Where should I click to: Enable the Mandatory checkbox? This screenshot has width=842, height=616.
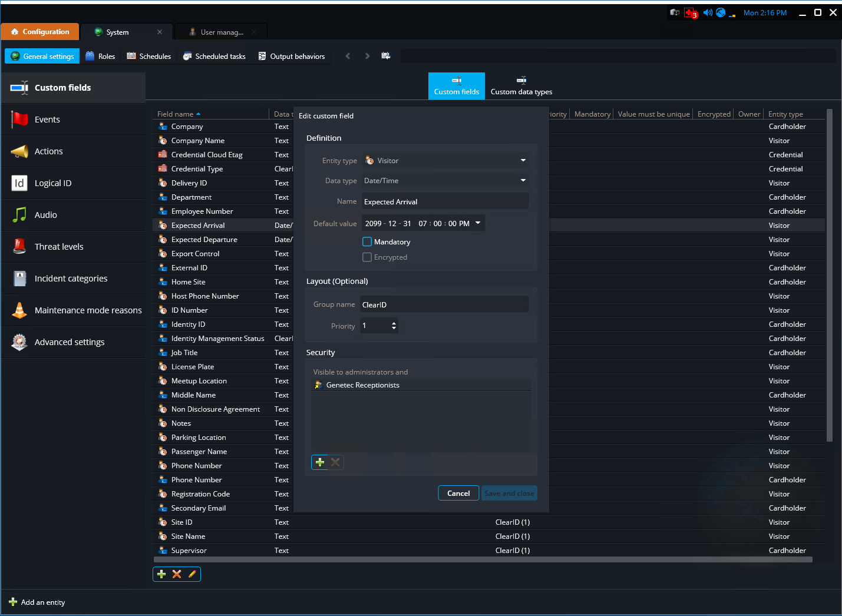click(367, 241)
